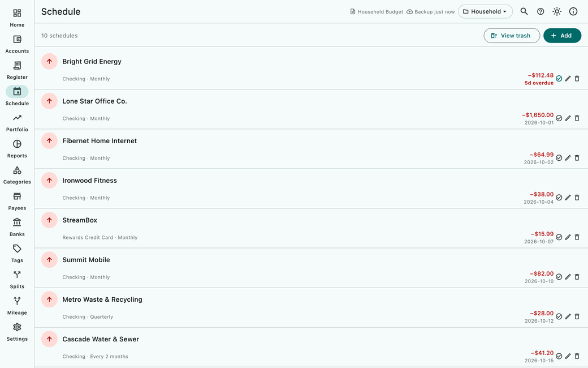Open the Payees section
Image resolution: width=588 pixels, height=368 pixels.
pos(17,202)
